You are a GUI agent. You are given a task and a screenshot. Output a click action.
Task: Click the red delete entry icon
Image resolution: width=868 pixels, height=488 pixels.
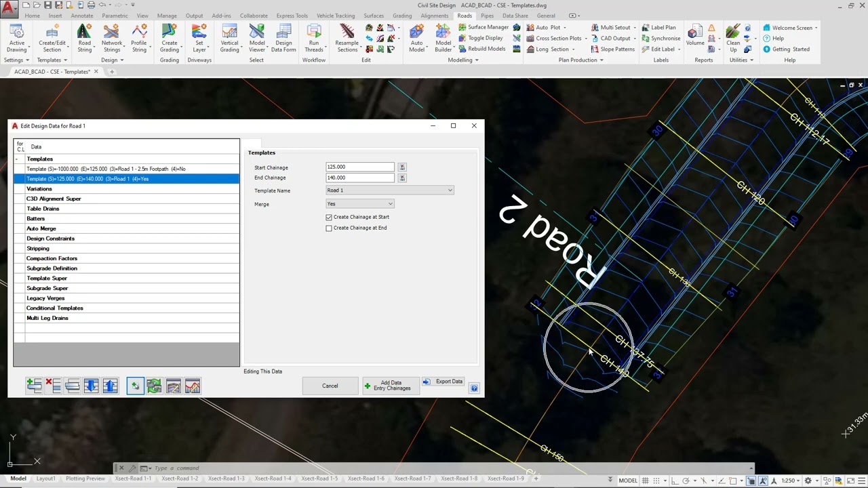pos(49,385)
